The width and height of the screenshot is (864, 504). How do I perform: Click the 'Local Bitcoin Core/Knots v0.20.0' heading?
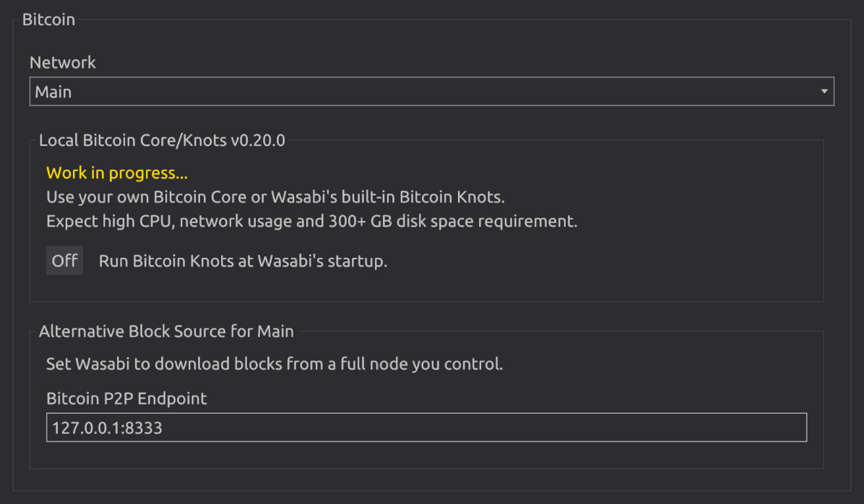tap(162, 140)
